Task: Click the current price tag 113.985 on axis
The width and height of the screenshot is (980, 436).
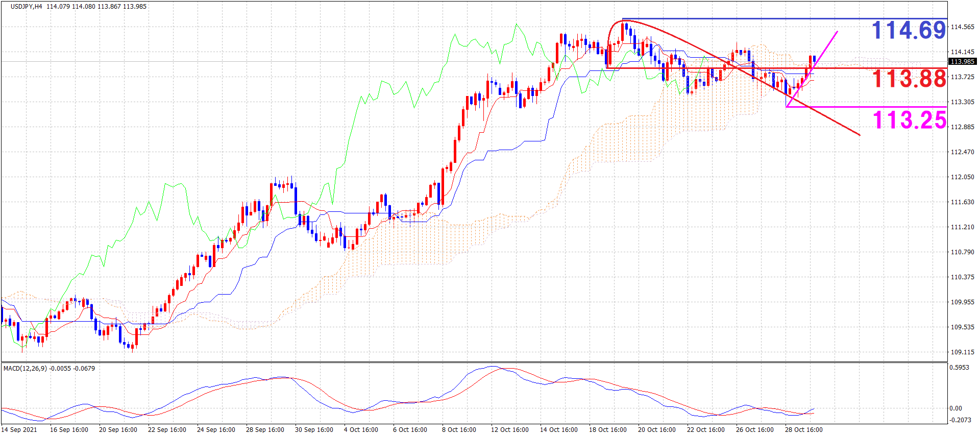Action: pos(963,62)
